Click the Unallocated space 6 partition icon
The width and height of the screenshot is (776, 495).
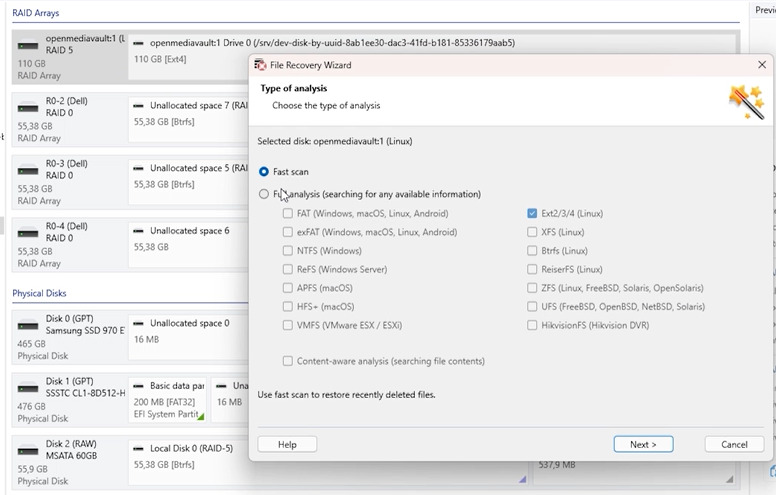coord(139,231)
